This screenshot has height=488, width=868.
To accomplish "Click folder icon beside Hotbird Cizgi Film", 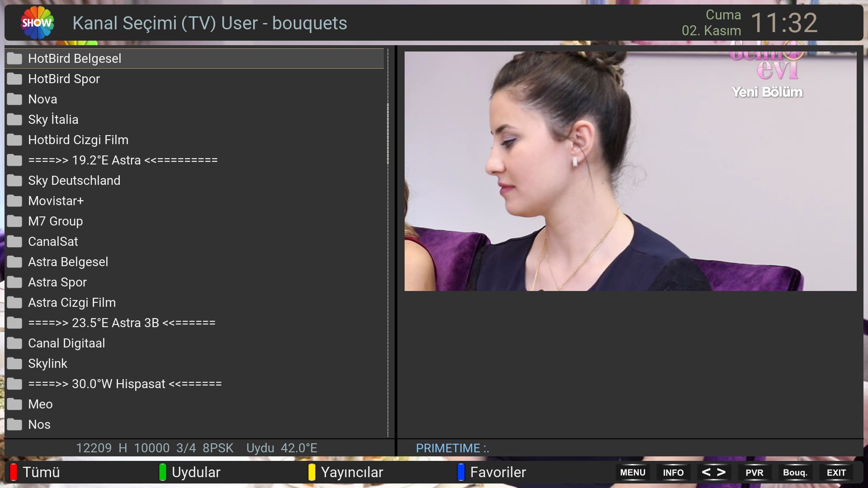I will pyautogui.click(x=14, y=140).
